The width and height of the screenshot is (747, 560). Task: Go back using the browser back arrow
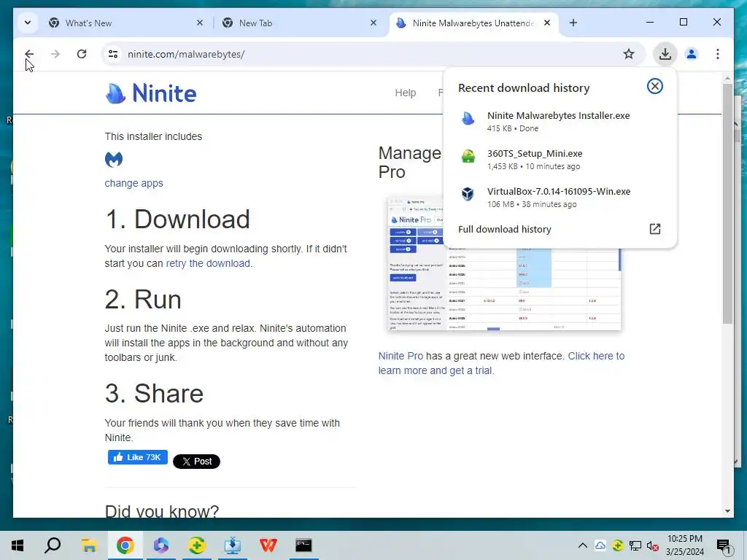coord(29,54)
